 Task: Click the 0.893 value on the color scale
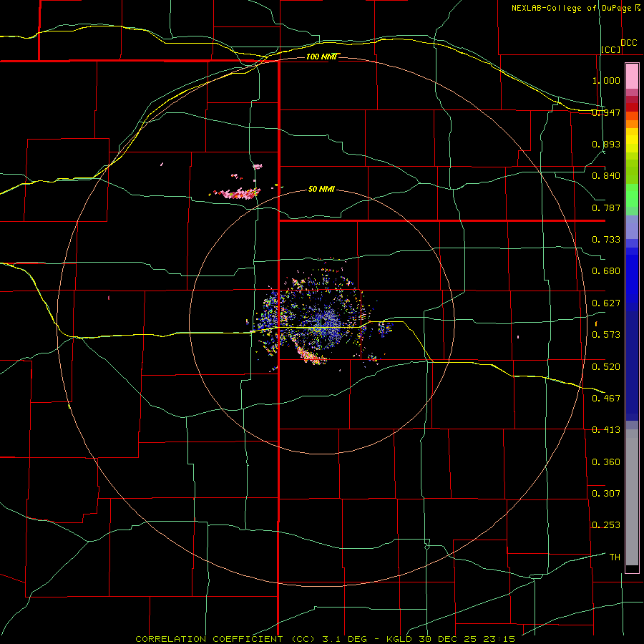click(606, 144)
